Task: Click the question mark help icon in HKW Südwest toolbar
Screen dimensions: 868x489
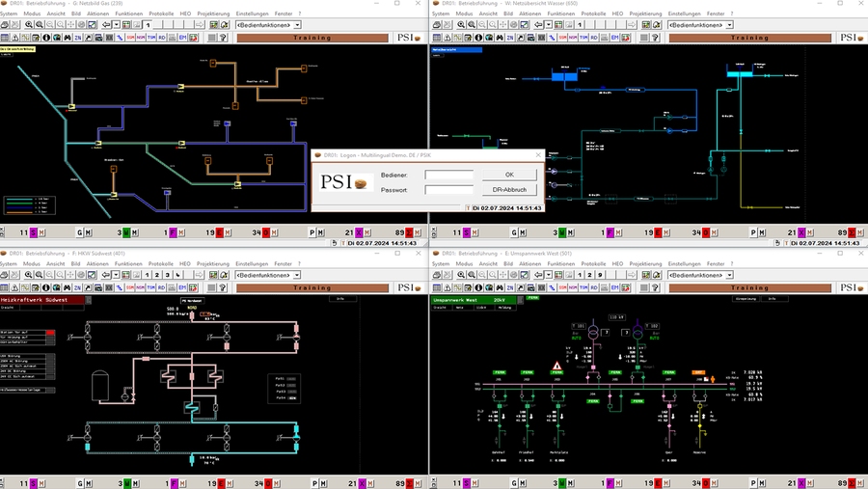Action: coord(223,288)
